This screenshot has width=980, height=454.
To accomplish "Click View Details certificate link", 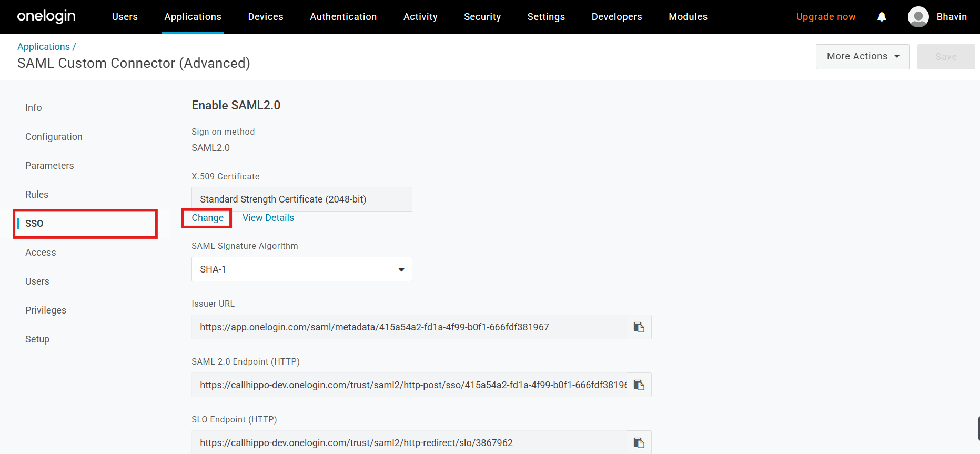I will (x=268, y=218).
